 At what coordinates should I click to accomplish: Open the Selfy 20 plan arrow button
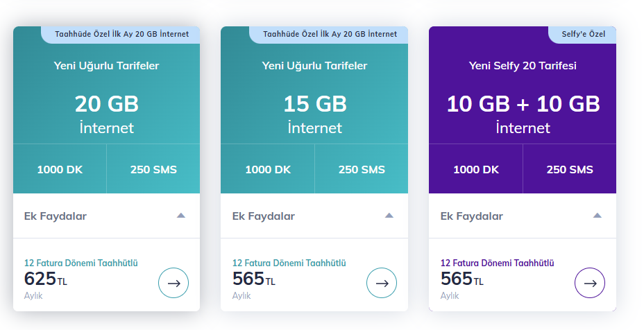(x=590, y=283)
